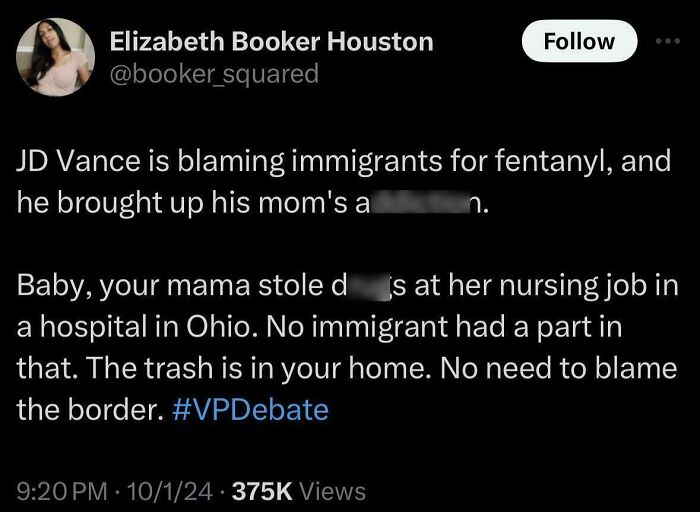700x512 pixels.
Task: Click the 10/1/24 date
Action: click(170, 491)
